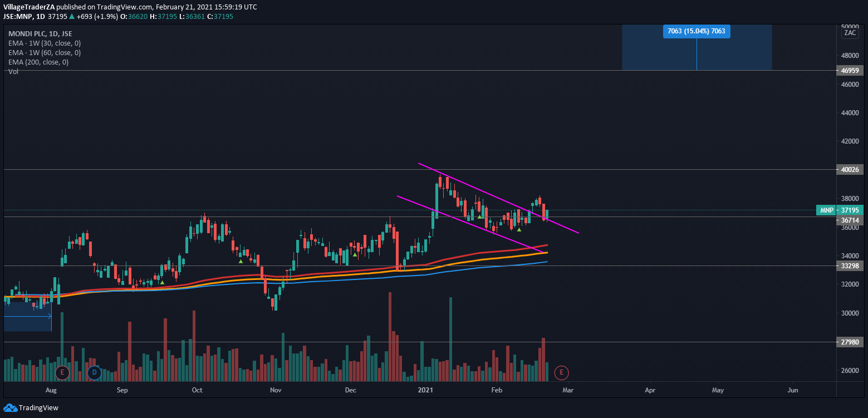Image resolution: width=868 pixels, height=418 pixels.
Task: Click the 27980 price level label
Action: (850, 342)
